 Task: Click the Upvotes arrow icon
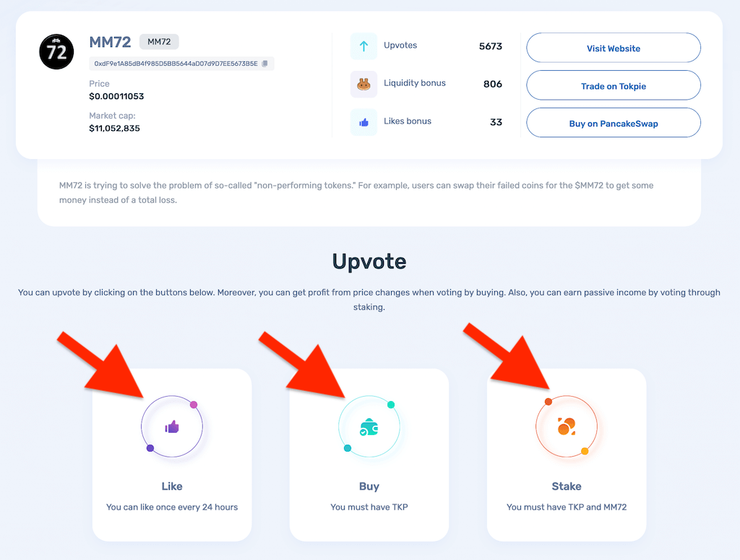364,46
